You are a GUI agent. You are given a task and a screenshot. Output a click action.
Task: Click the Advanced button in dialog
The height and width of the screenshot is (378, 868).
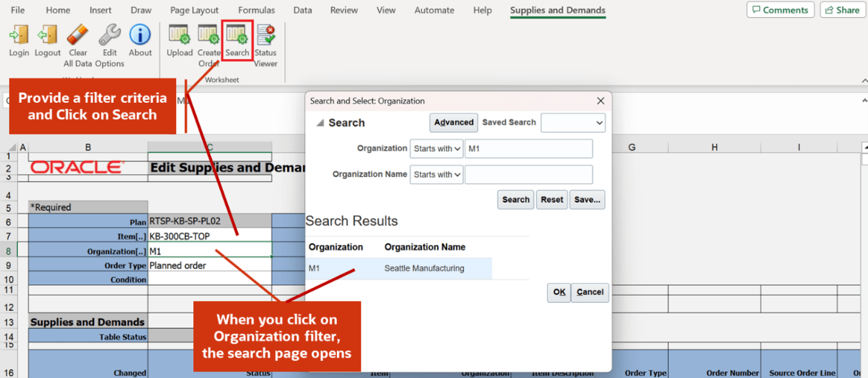(x=454, y=122)
